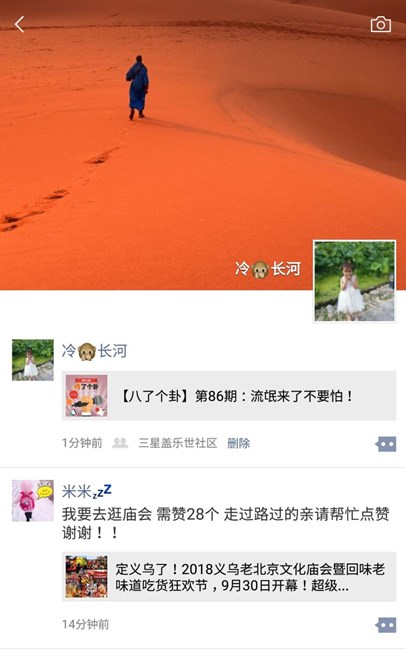Tap 米米 avatar with pink backpack
406x650 pixels.
click(33, 500)
